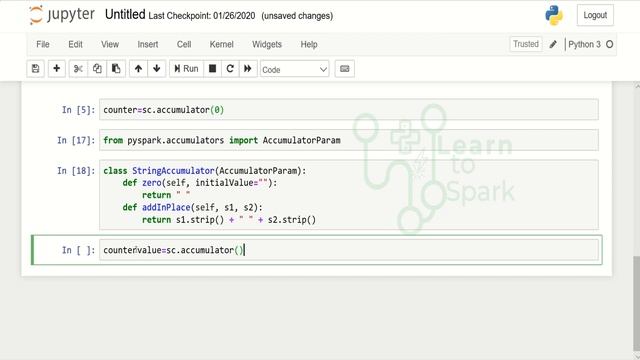Cut selected cells with scissors icon
The height and width of the screenshot is (360, 640).
coord(78,69)
